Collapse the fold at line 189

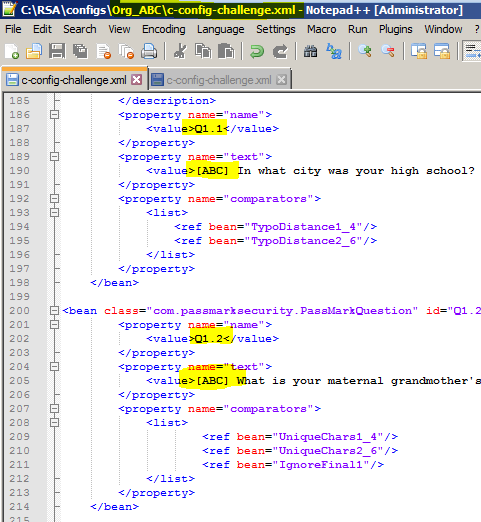point(54,157)
